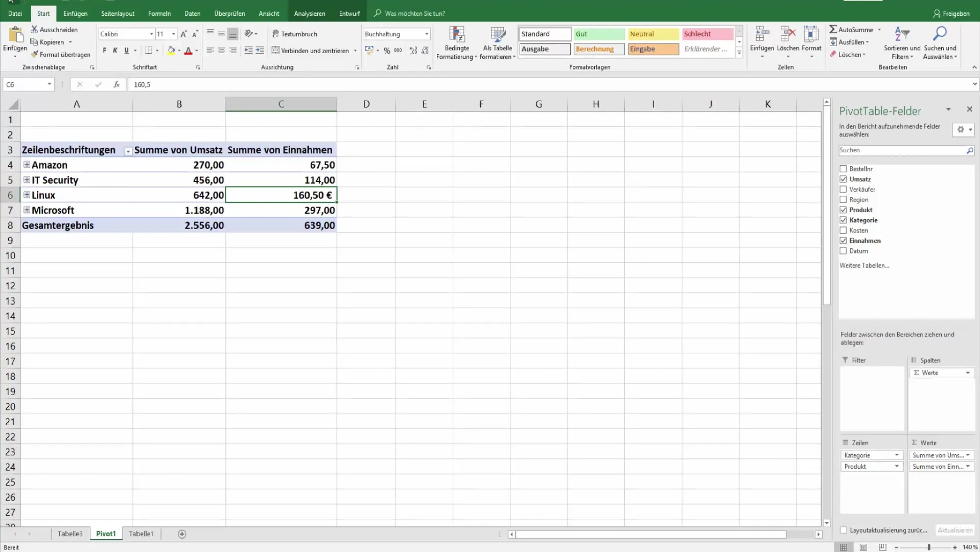Toggle italic K button
Screen dimensions: 980x552
pyautogui.click(x=115, y=50)
